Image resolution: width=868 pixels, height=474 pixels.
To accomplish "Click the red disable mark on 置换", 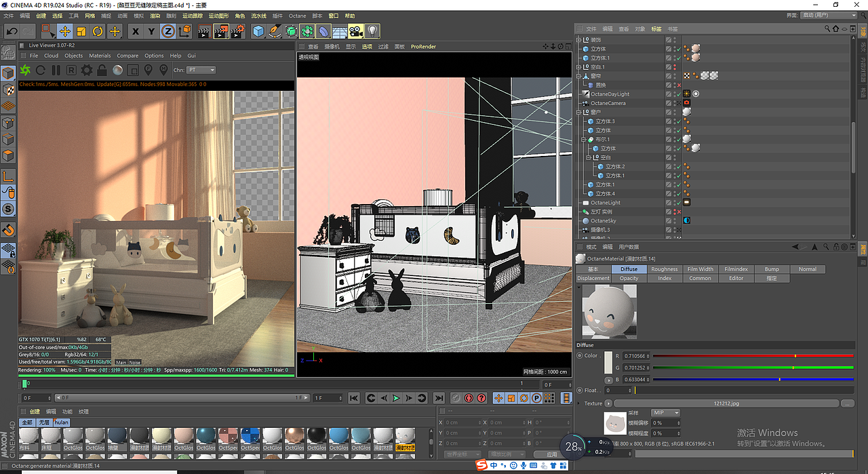I will click(679, 85).
